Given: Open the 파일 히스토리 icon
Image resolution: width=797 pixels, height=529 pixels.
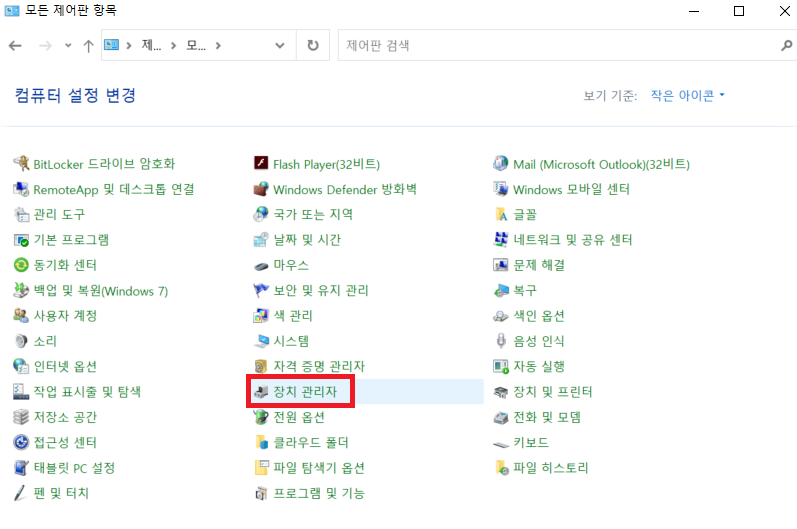Looking at the screenshot, I should click(501, 468).
